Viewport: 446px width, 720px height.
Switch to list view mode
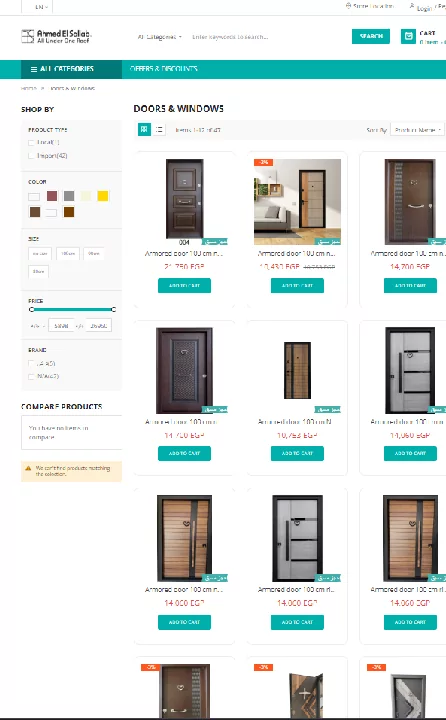159,129
